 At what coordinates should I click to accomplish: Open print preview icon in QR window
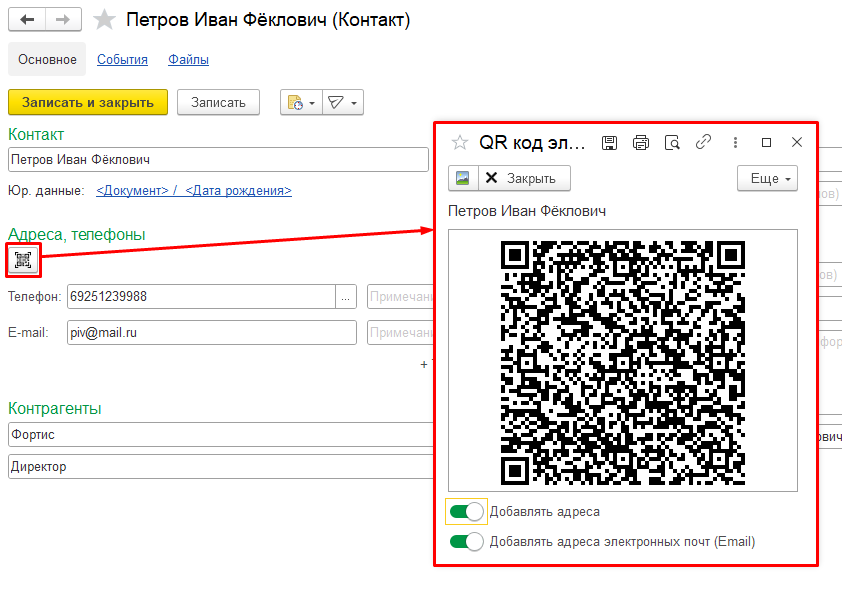[672, 142]
